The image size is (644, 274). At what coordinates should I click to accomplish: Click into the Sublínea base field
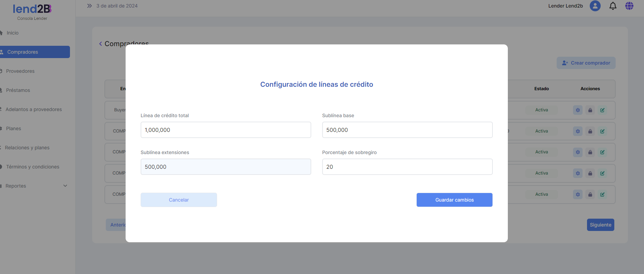pos(407,130)
